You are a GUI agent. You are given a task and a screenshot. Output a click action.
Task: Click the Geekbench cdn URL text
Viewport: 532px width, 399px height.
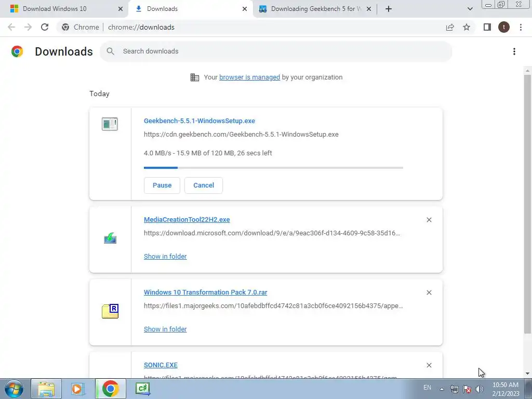[x=241, y=135]
